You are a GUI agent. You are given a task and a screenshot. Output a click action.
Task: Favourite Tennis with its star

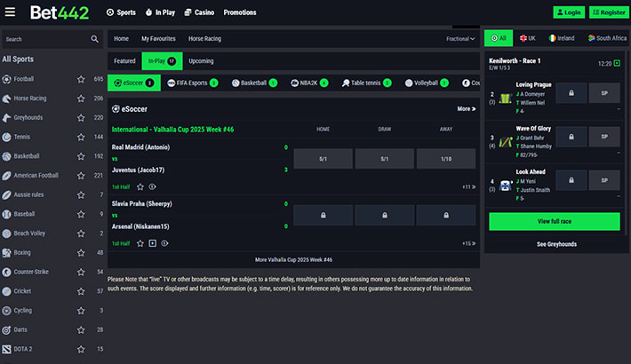click(x=81, y=137)
